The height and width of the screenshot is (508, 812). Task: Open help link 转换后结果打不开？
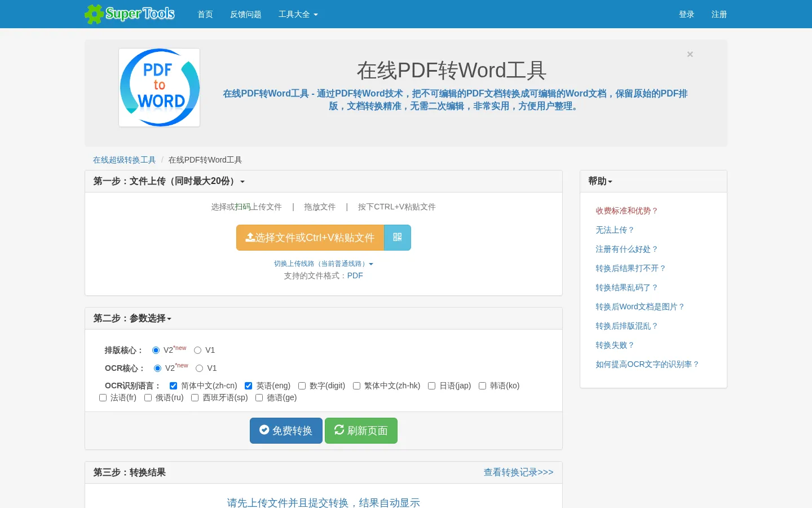click(x=631, y=268)
